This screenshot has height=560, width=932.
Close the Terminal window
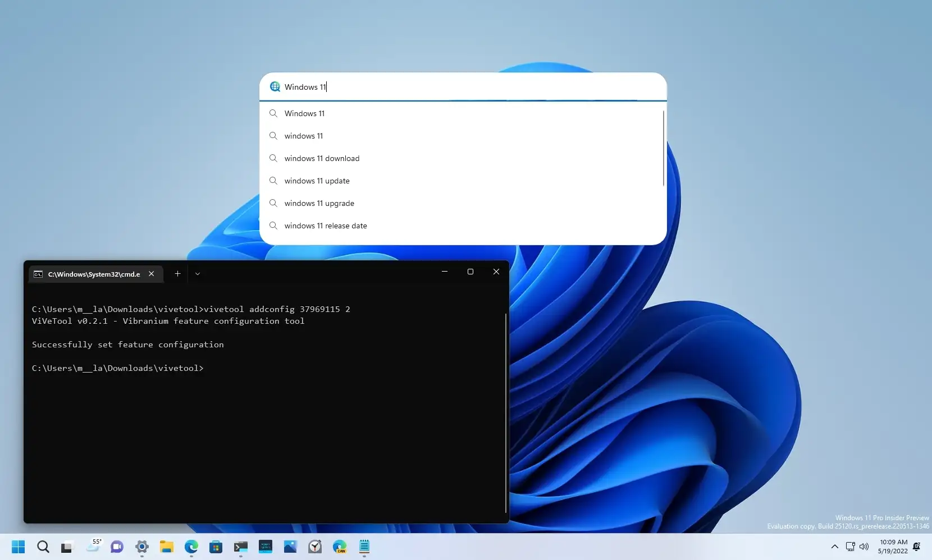(496, 272)
